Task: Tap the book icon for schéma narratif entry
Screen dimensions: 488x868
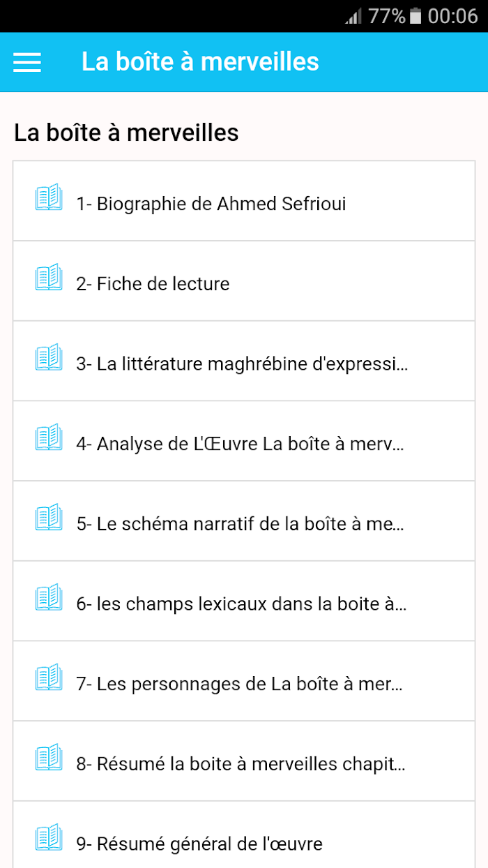Action: point(49,517)
